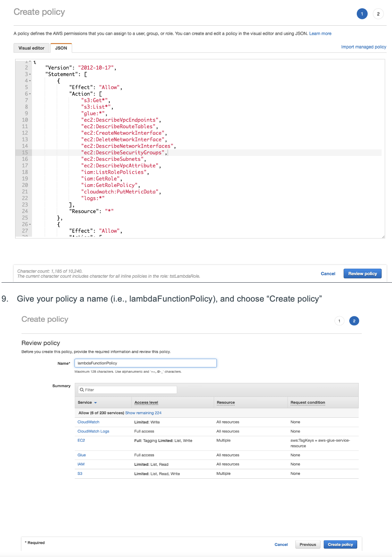
Task: Click the Review policy button
Action: click(x=362, y=274)
